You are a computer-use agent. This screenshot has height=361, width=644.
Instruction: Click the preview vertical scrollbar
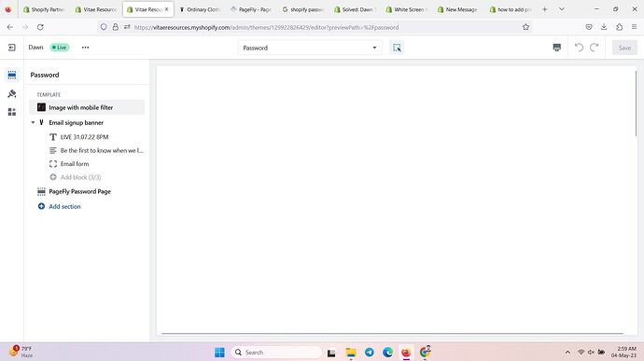pos(636,103)
